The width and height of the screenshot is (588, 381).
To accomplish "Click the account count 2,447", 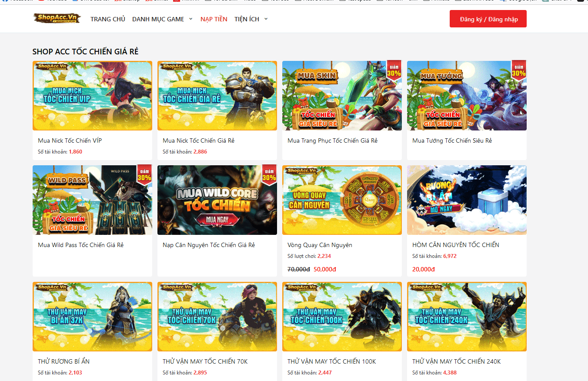I will [x=325, y=373].
